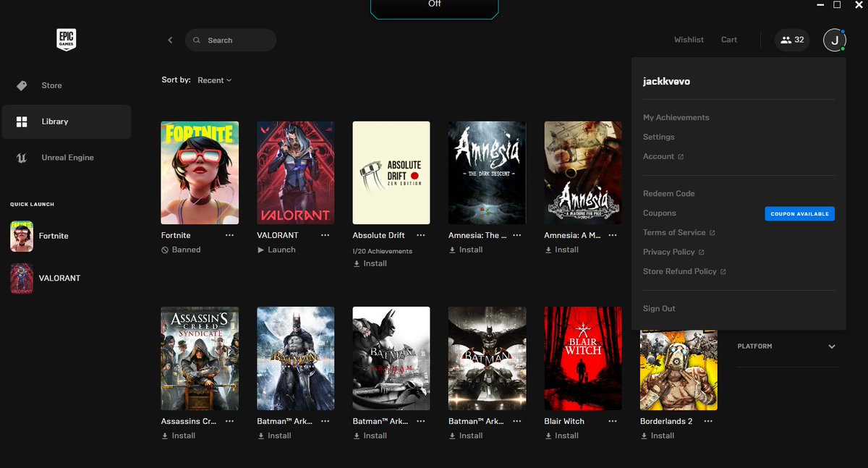
Task: Install Amnesia: A Machine for Pigs
Action: (x=561, y=250)
